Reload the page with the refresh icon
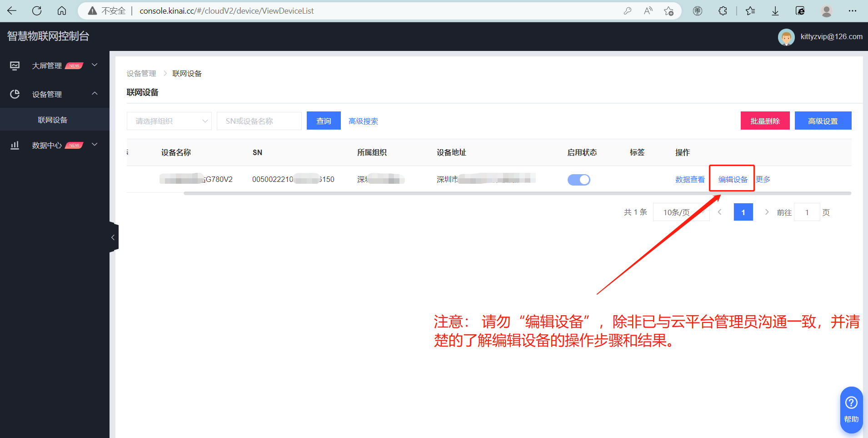The image size is (868, 438). (x=37, y=11)
